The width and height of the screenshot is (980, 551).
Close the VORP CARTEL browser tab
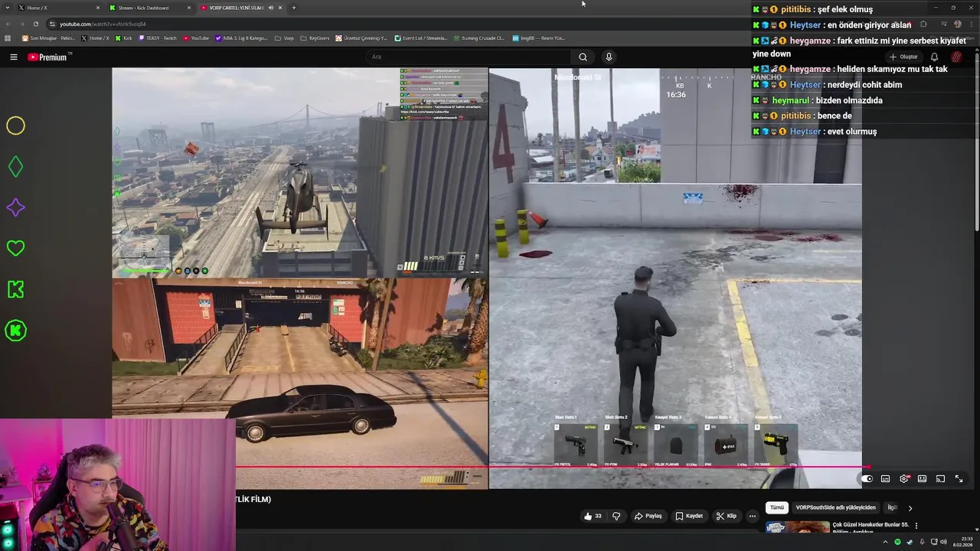[x=280, y=8]
